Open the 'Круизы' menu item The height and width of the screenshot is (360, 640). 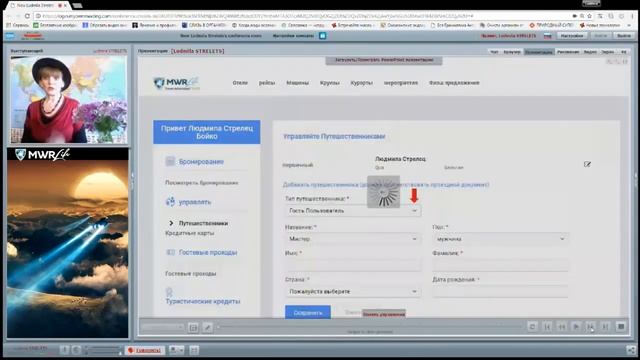coord(330,83)
